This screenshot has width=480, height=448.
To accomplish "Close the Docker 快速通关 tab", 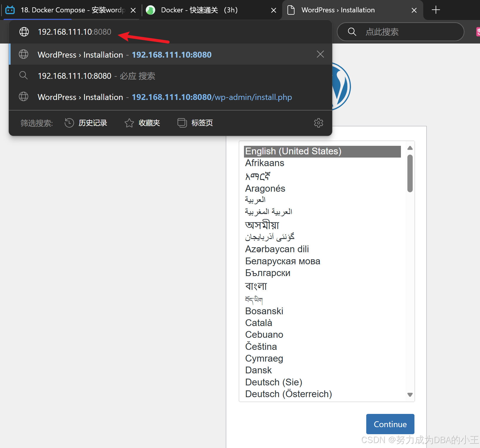I will [x=273, y=10].
